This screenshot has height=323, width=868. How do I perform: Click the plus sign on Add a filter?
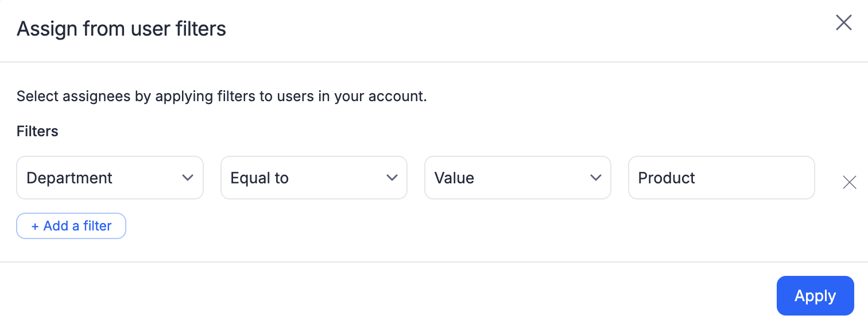[x=35, y=226]
